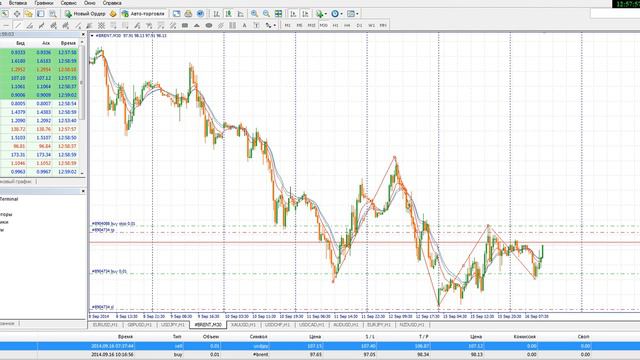Click the Время header in Market Watch
This screenshot has width=640, height=360.
[68, 43]
